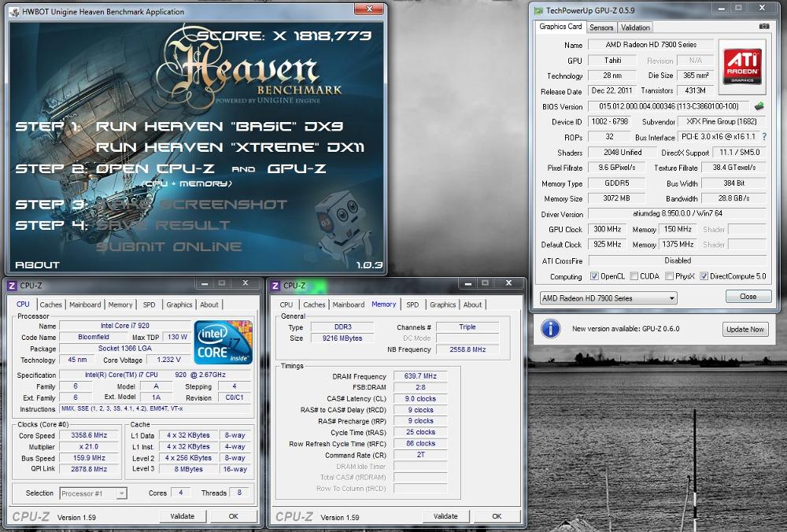Open the AMD Radeon HD 7900 Series dropdown

click(x=608, y=298)
